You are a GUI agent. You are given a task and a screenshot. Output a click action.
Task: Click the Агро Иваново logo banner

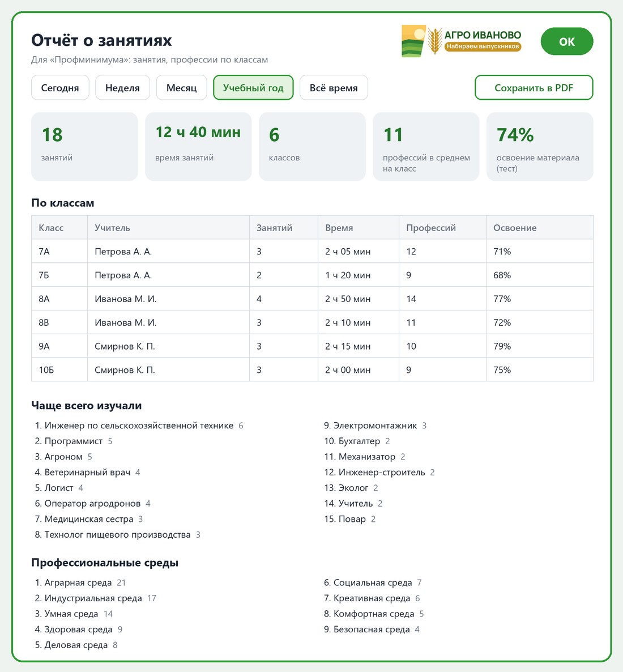tap(462, 41)
